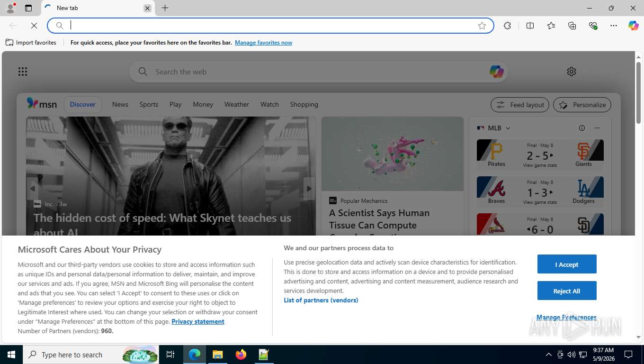Image resolution: width=644 pixels, height=364 pixels.
Task: Open Task View on taskbar
Action: click(x=170, y=355)
